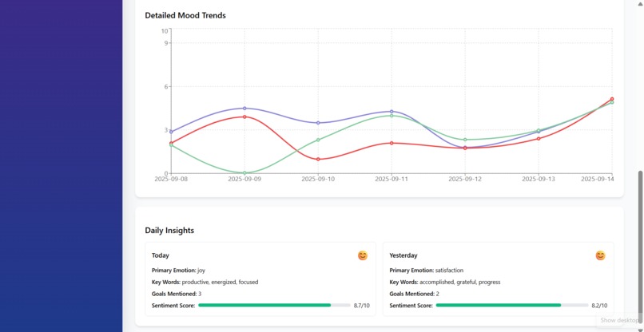The image size is (644, 332).
Task: Click the vertical page scrollbar thumb
Action: [639, 248]
